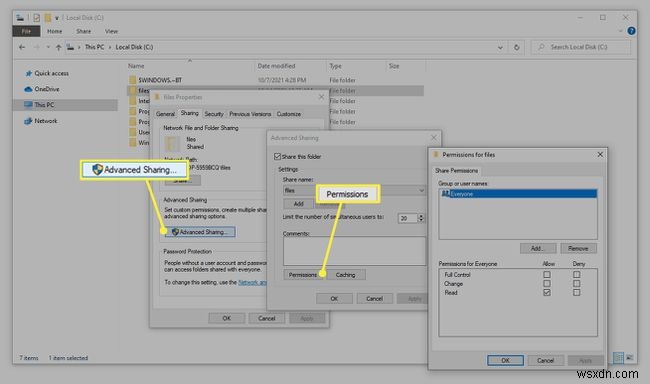
Task: Click the Up directory arrow in File Explorer
Action: pos(58,47)
